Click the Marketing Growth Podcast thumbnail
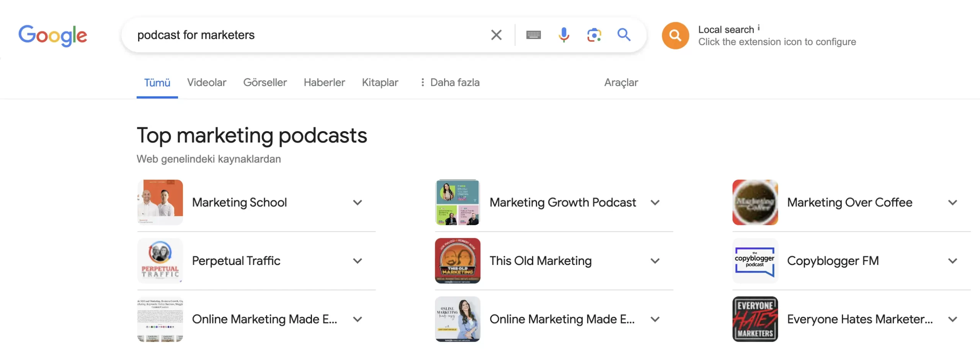Image resolution: width=980 pixels, height=354 pixels. tap(457, 202)
